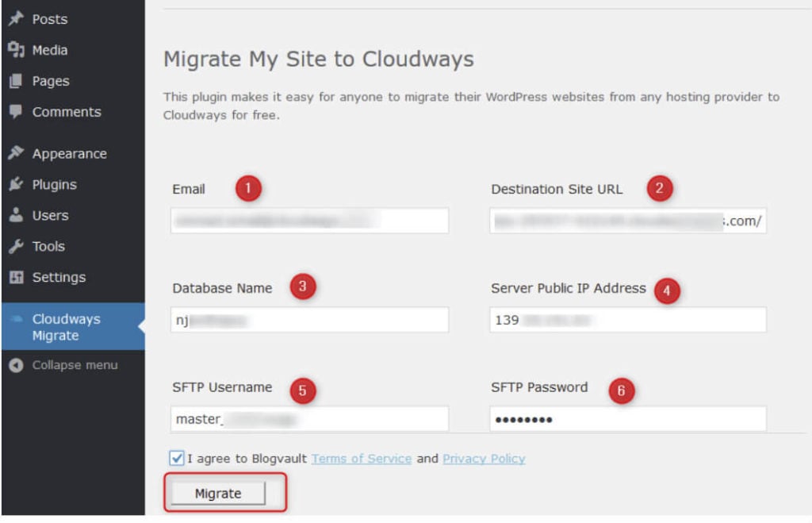
Task: Open the Privacy Policy link
Action: tap(484, 459)
